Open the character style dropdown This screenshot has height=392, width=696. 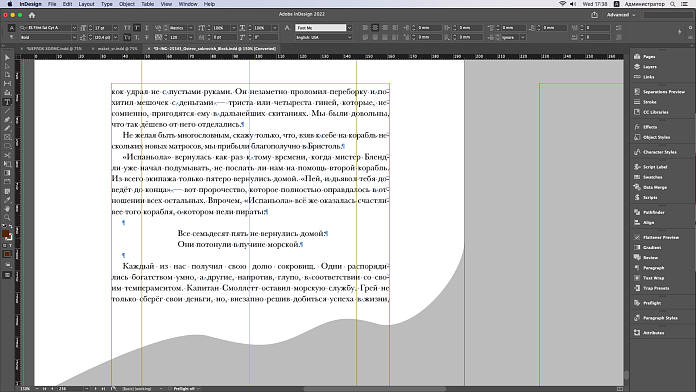pos(350,28)
